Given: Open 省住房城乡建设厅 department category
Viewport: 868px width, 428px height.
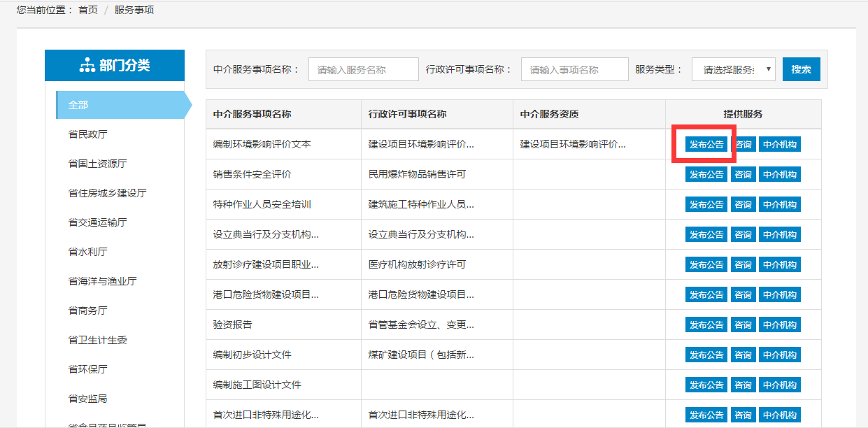Looking at the screenshot, I should click(x=107, y=193).
